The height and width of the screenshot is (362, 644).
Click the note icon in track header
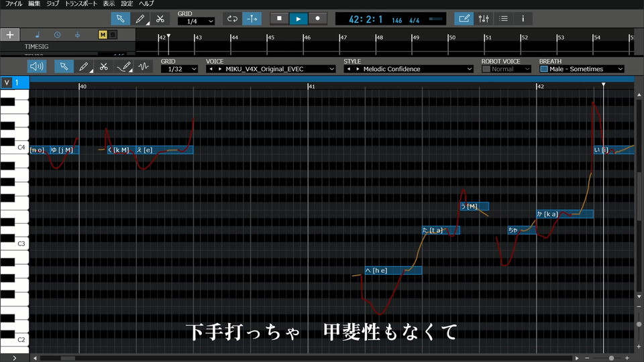pyautogui.click(x=38, y=35)
